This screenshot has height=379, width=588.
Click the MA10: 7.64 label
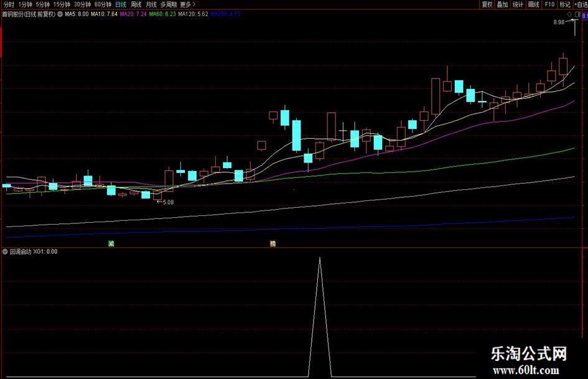(x=105, y=14)
